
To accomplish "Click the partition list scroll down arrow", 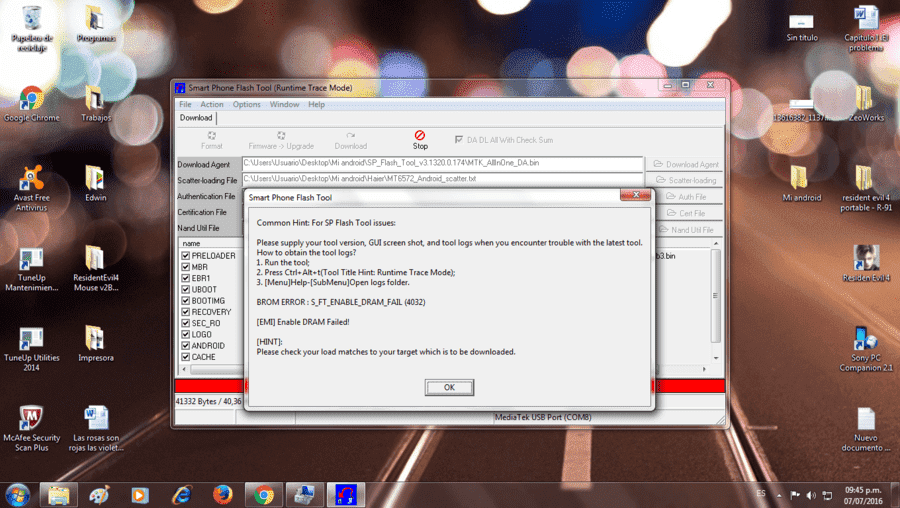I will pos(716,358).
